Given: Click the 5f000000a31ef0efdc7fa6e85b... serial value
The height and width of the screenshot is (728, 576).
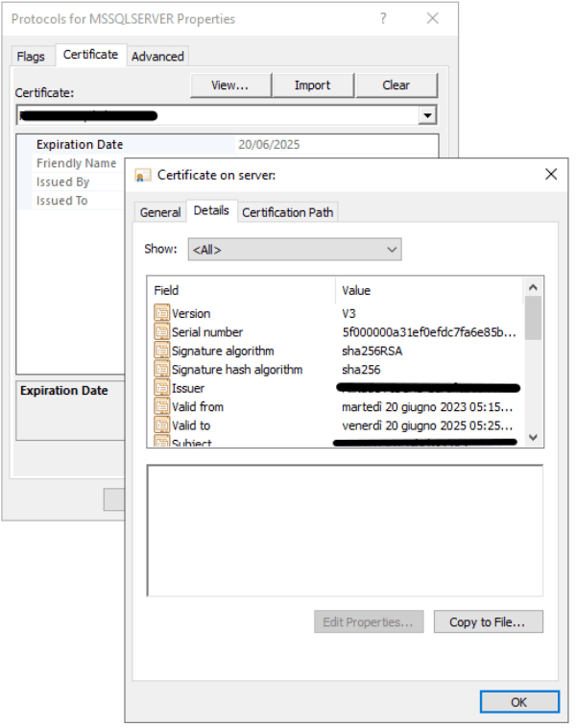Looking at the screenshot, I should (429, 332).
